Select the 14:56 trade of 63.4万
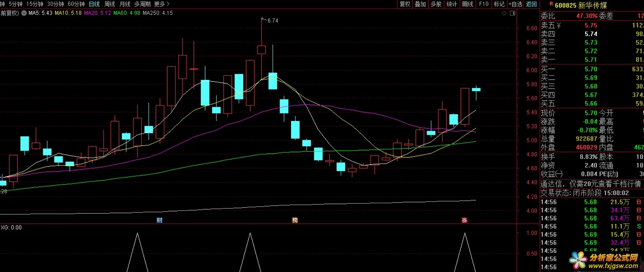The width and height of the screenshot is (644, 272). click(x=592, y=218)
